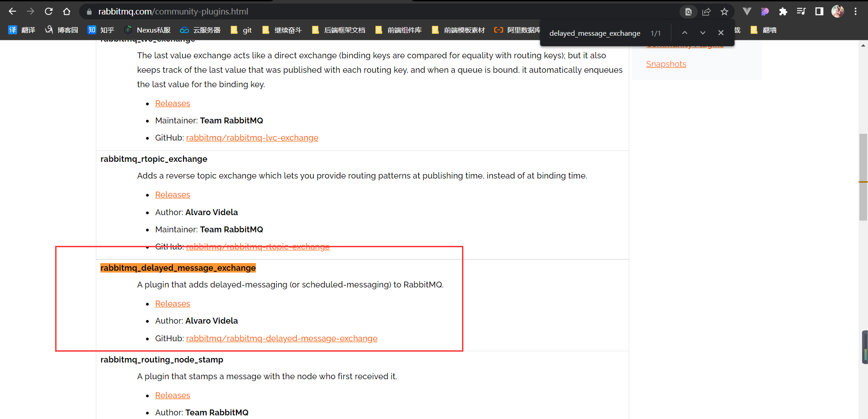Click Author Alvaro Videla under rtopic exchange
This screenshot has width=868, height=419.
point(196,212)
